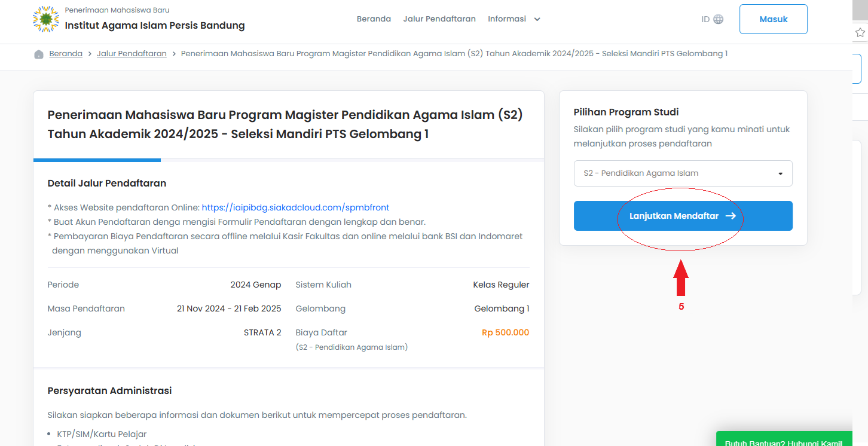This screenshot has height=446, width=868.
Task: Click the home icon in breadcrumb
Action: click(x=39, y=54)
